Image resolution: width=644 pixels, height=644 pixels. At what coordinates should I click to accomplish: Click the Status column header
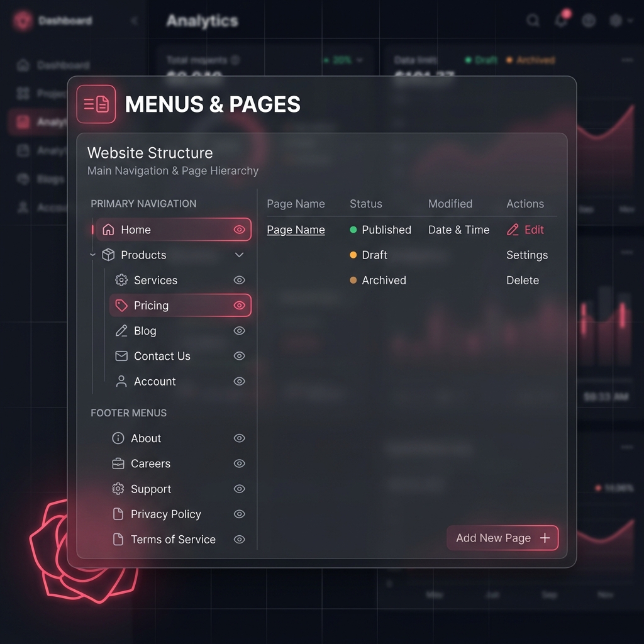[x=366, y=204]
